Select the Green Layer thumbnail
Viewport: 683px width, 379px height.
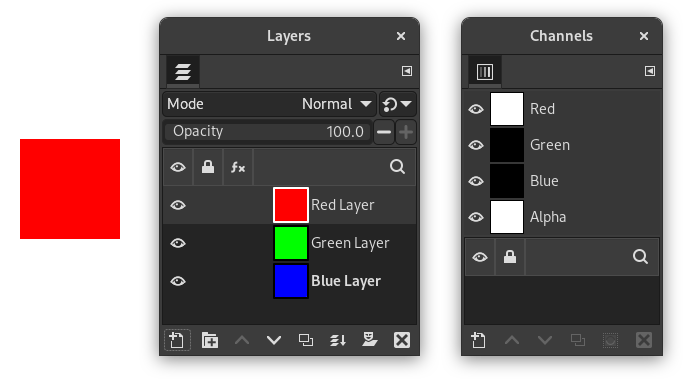point(291,243)
